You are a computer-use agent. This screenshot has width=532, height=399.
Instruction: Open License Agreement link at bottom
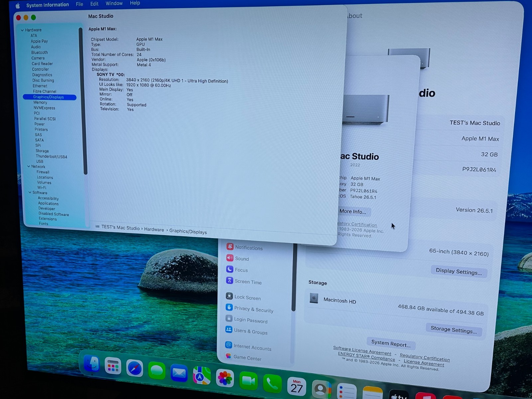click(424, 363)
